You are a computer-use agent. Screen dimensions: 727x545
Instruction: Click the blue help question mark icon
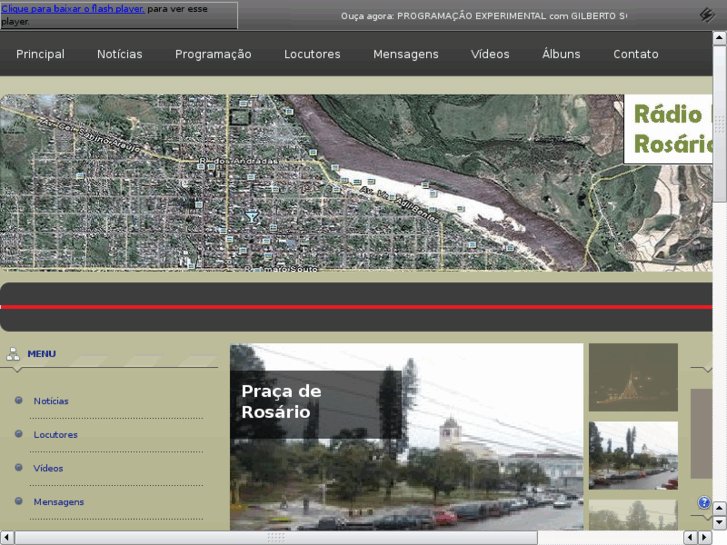click(x=704, y=503)
